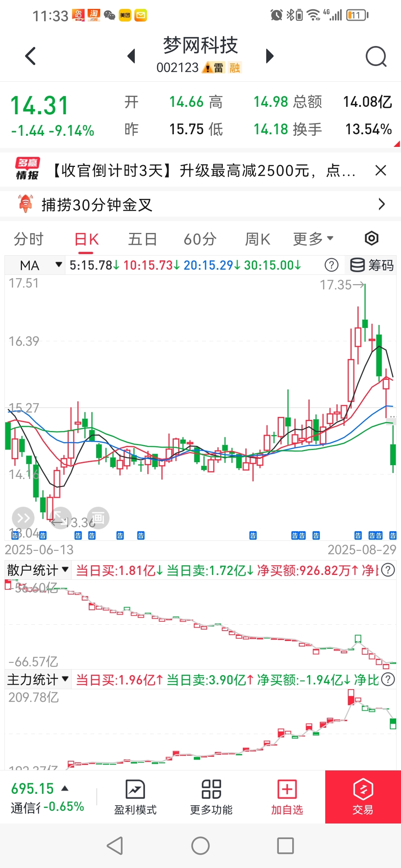Tap the 雷 risk warning badge
Screen dimensions: 401x868
pyautogui.click(x=214, y=68)
